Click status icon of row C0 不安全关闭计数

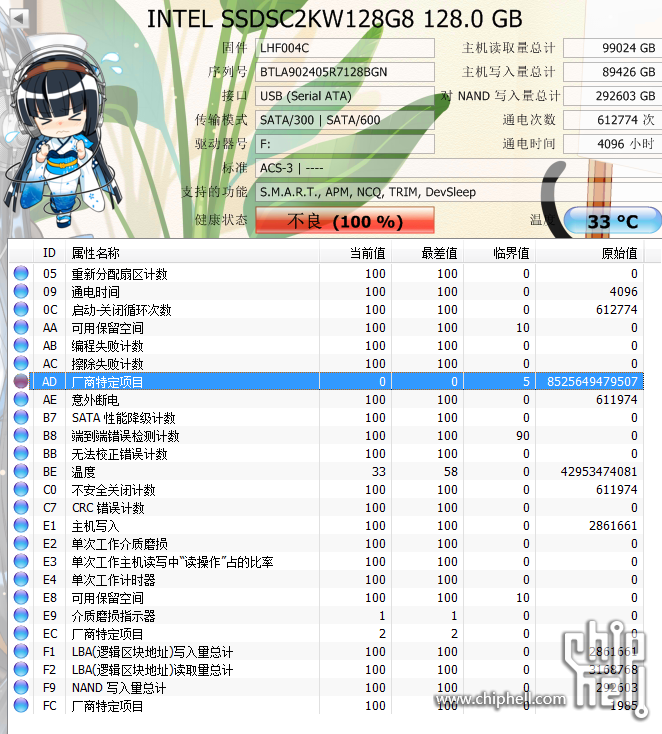[21, 489]
